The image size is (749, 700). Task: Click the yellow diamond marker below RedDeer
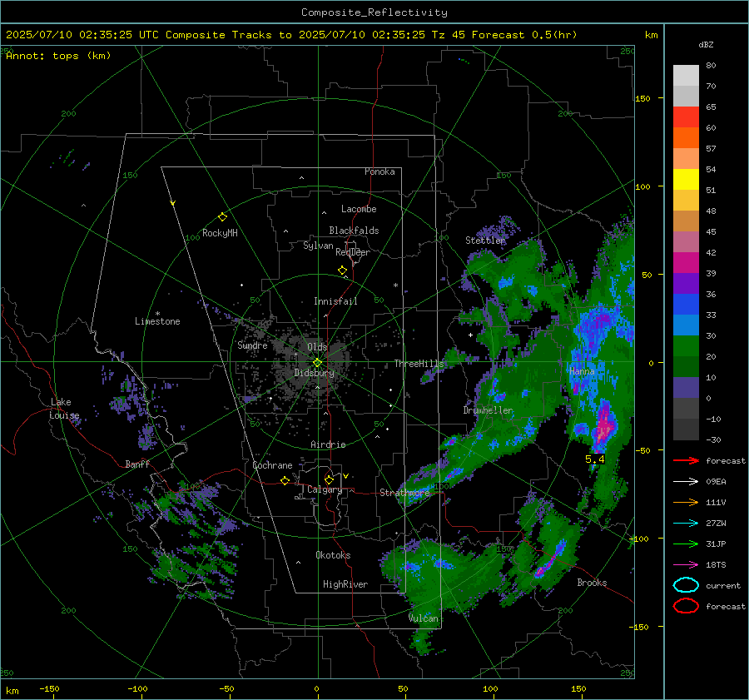(x=342, y=271)
